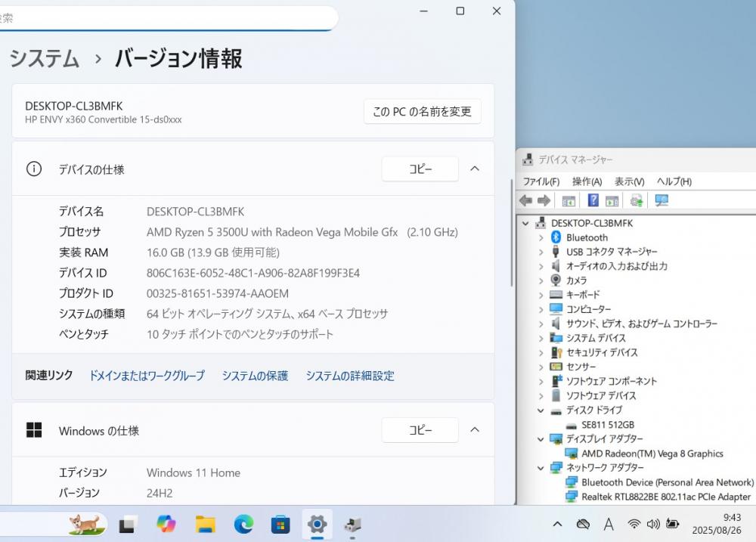Expand the USB コネクタ マネージャー node

pyautogui.click(x=541, y=252)
